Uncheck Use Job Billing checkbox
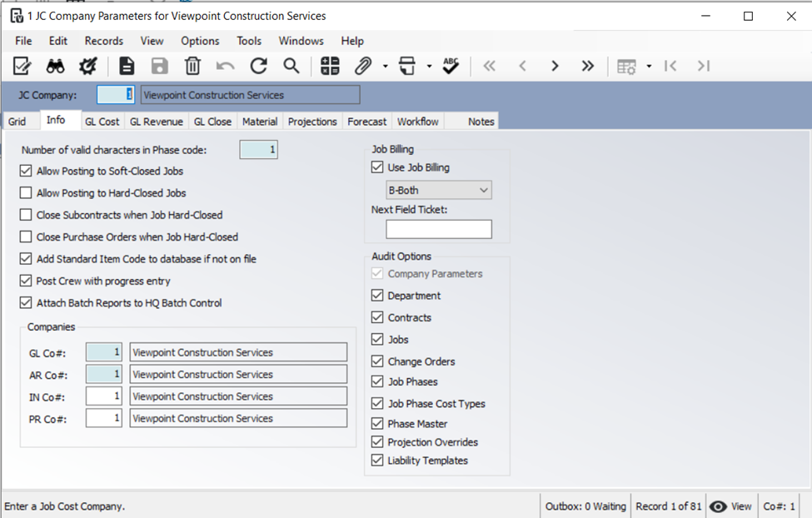812x518 pixels. [x=377, y=167]
